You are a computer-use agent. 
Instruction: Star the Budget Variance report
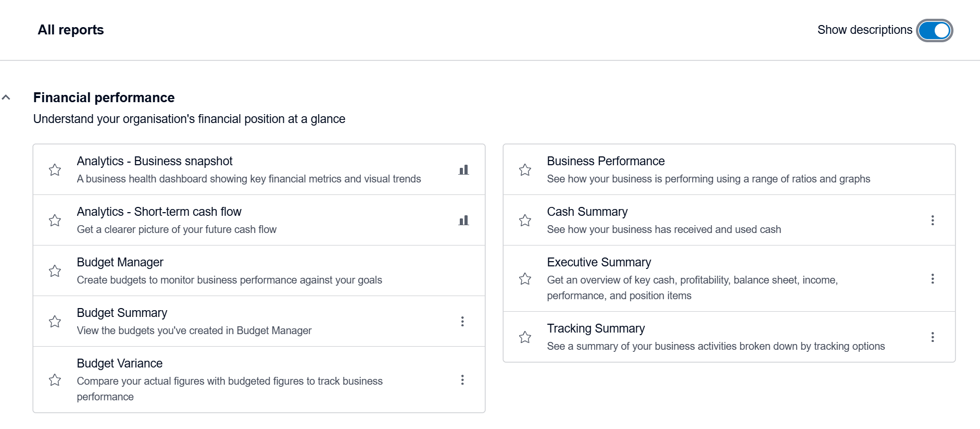(x=55, y=380)
